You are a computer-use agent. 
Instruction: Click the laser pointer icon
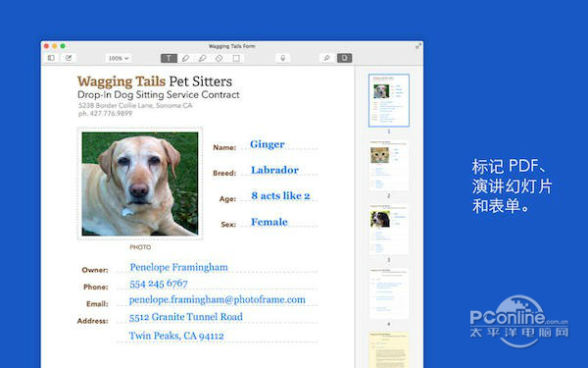coord(326,58)
